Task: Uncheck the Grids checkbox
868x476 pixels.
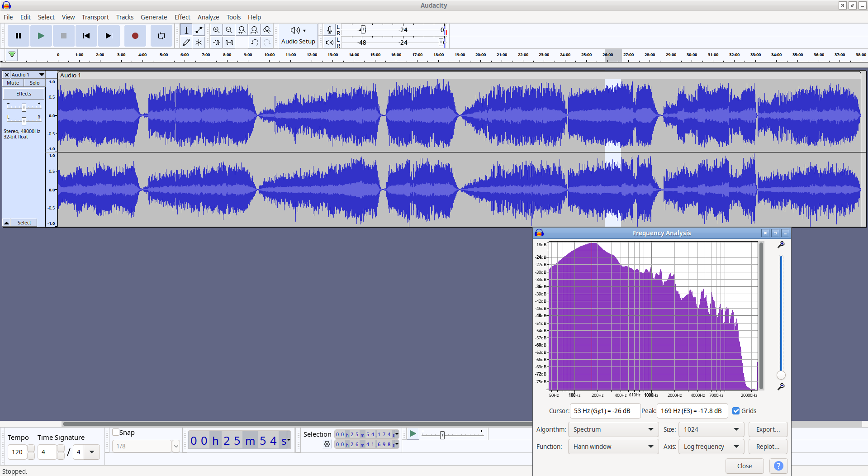Action: [736, 411]
